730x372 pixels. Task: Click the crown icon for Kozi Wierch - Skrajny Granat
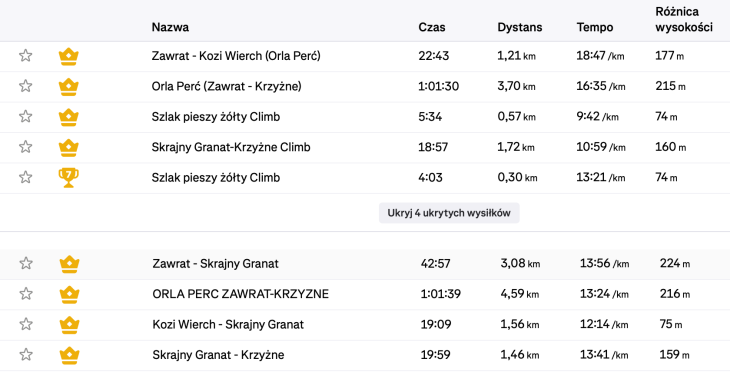(69, 325)
